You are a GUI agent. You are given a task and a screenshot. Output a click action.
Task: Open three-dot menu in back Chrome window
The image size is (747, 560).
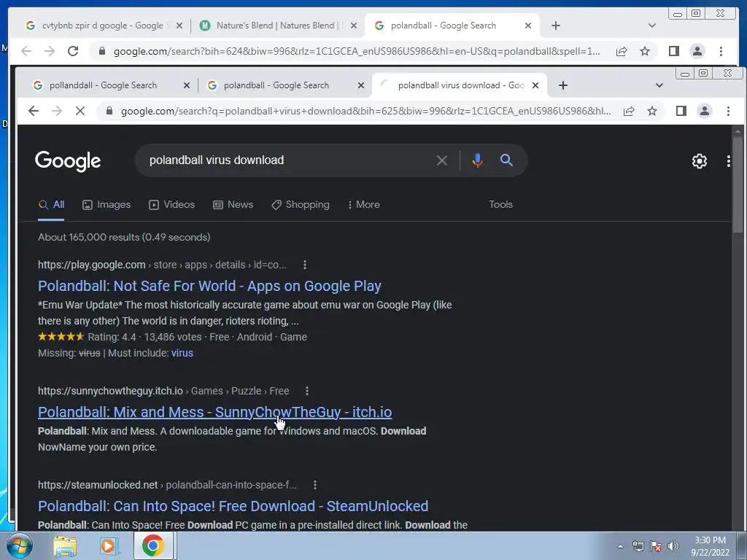721,51
